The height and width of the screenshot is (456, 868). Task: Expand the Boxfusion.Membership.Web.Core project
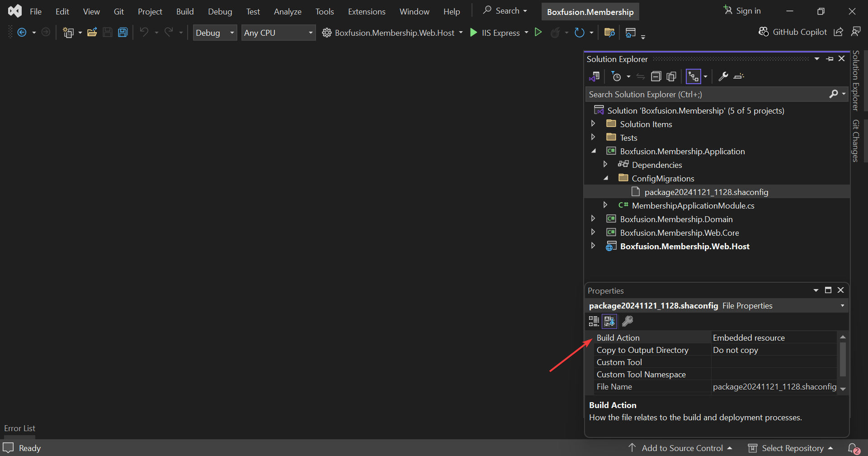tap(593, 232)
